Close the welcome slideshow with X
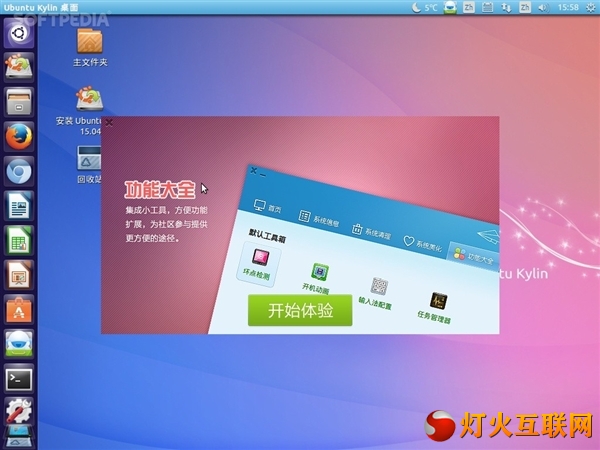Viewport: 600px width, 450px height. pos(109,122)
